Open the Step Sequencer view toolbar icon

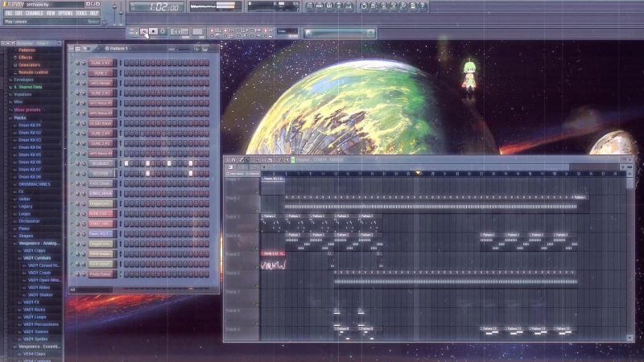320,6
